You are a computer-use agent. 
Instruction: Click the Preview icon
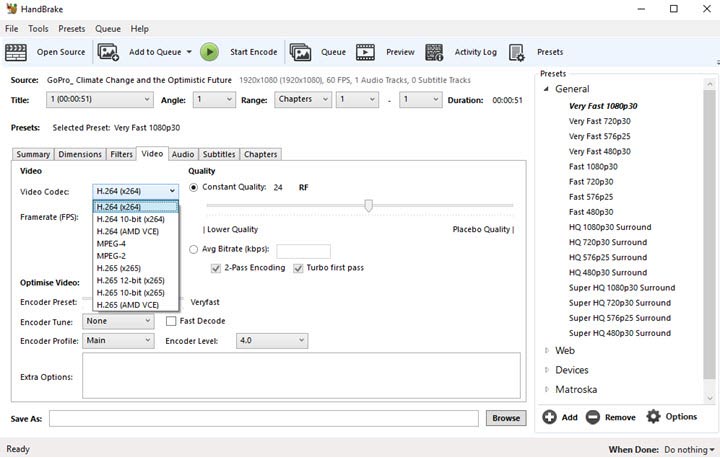click(365, 52)
